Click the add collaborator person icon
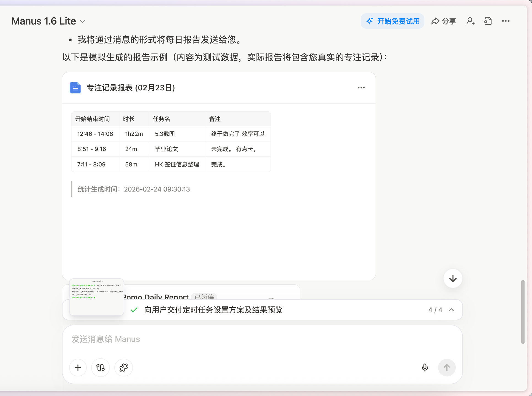Screen dimensions: 532x396 (470, 21)
